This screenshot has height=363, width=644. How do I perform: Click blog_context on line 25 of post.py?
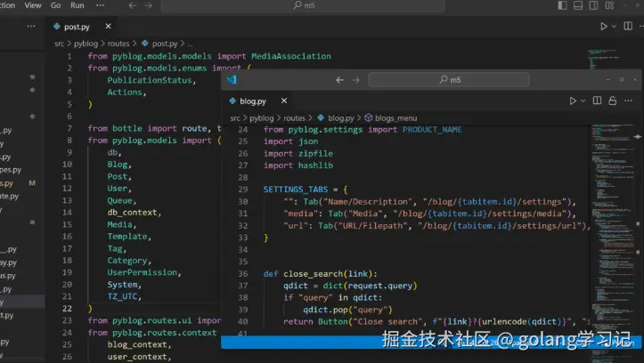pyautogui.click(x=137, y=344)
